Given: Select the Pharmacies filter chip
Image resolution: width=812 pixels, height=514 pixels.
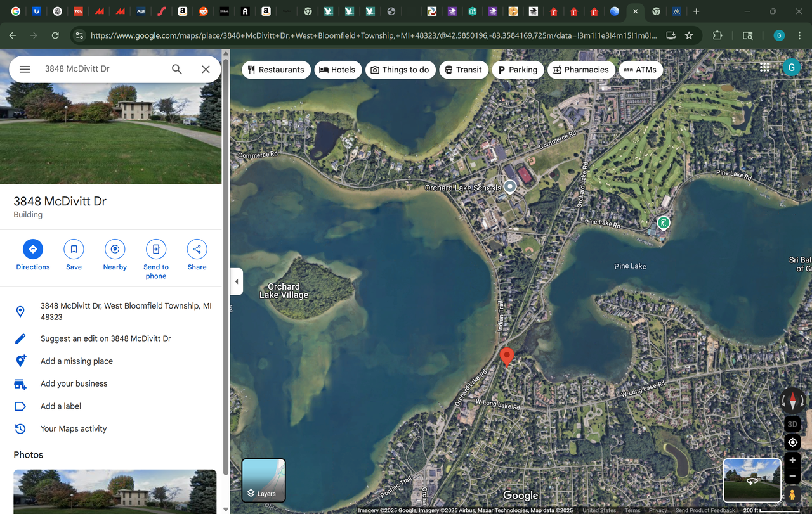Looking at the screenshot, I should (x=580, y=70).
